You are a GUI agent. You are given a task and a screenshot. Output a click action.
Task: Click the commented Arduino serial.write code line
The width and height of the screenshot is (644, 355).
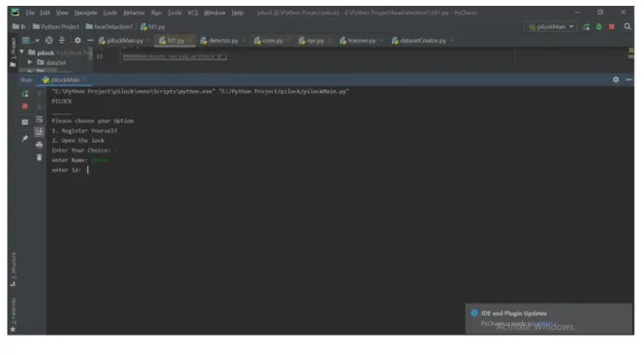click(x=175, y=56)
